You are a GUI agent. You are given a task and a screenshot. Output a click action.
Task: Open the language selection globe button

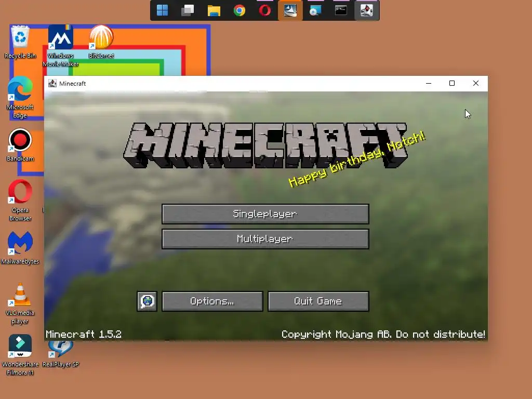(147, 301)
